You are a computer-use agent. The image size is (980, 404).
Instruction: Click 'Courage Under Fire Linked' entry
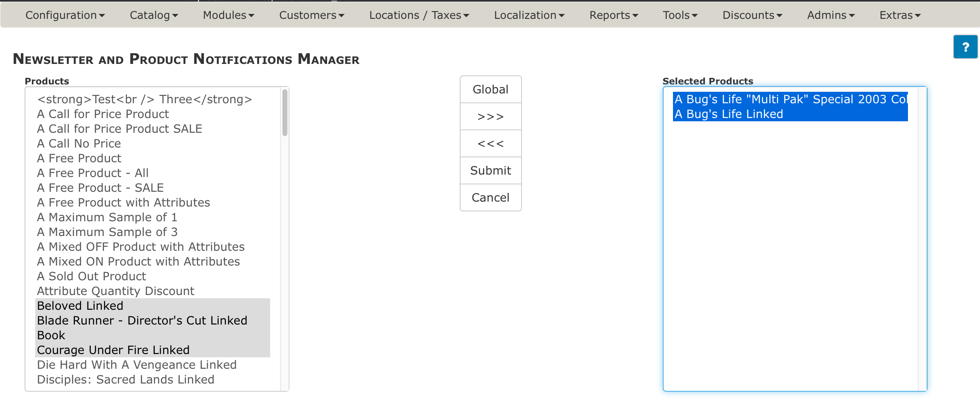(x=153, y=350)
